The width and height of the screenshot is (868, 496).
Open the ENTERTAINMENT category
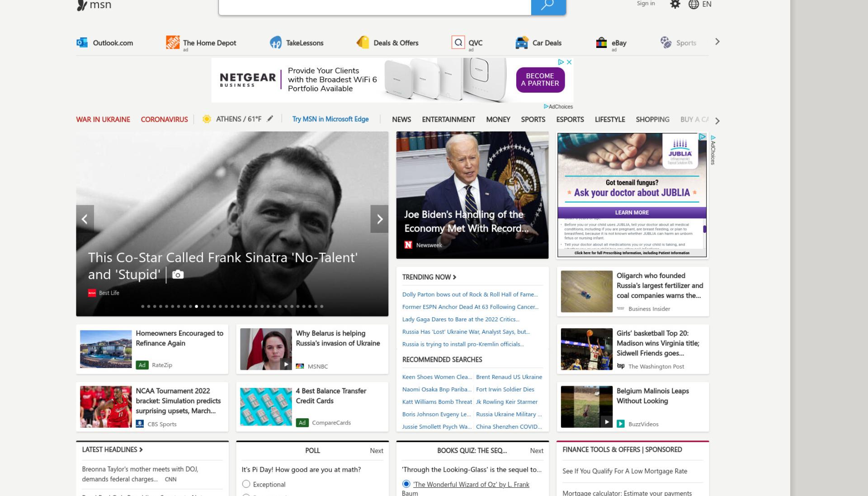[x=448, y=119]
